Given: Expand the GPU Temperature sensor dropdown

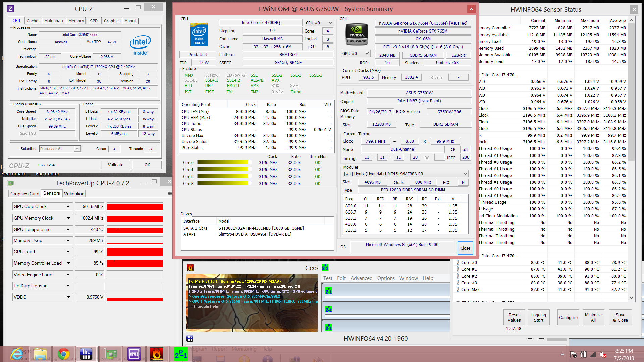Looking at the screenshot, I should (68, 229).
